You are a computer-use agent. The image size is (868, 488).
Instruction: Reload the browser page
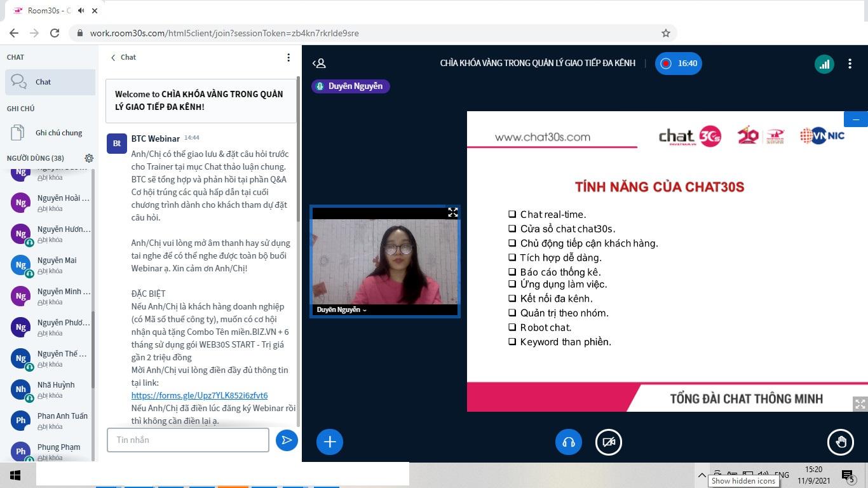click(x=55, y=33)
